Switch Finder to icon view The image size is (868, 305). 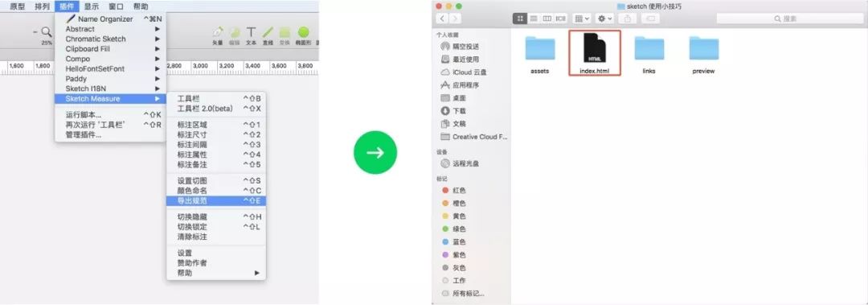click(x=520, y=19)
